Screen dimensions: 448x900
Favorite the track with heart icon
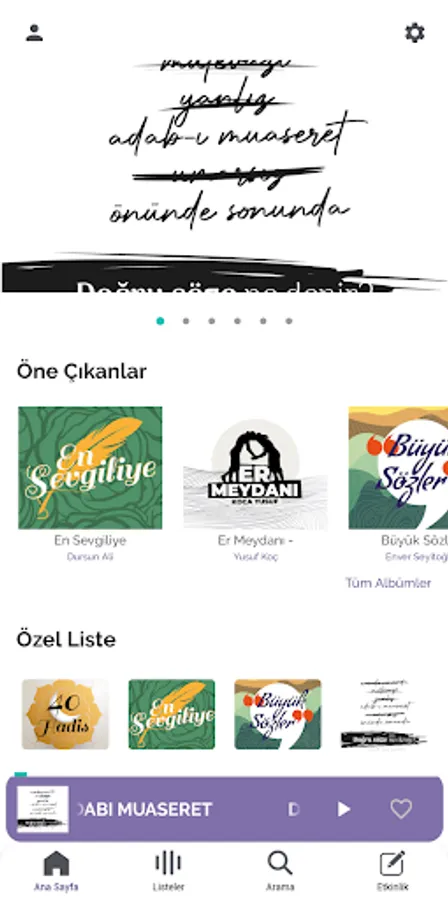point(401,809)
